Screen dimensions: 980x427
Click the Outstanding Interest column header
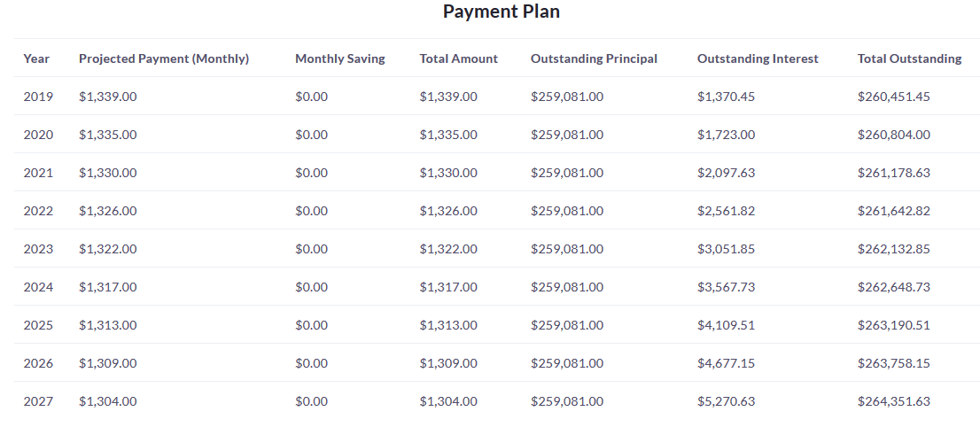[x=758, y=58]
